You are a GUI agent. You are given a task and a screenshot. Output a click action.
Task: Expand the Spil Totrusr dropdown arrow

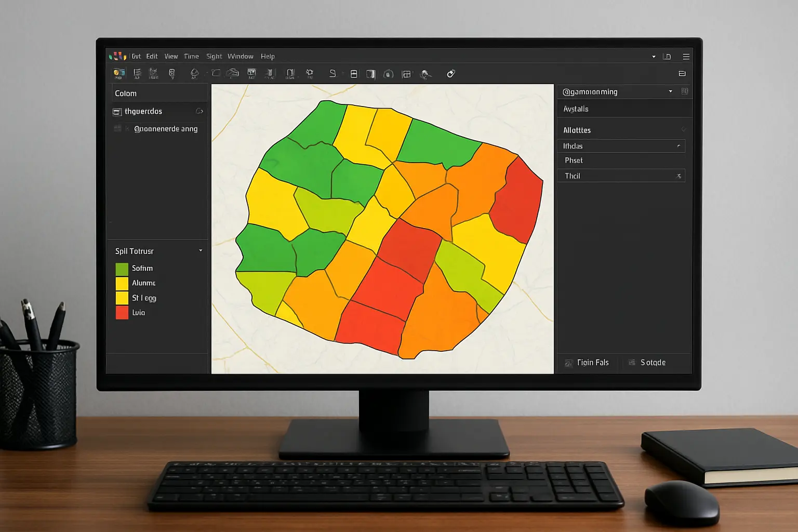point(201,251)
